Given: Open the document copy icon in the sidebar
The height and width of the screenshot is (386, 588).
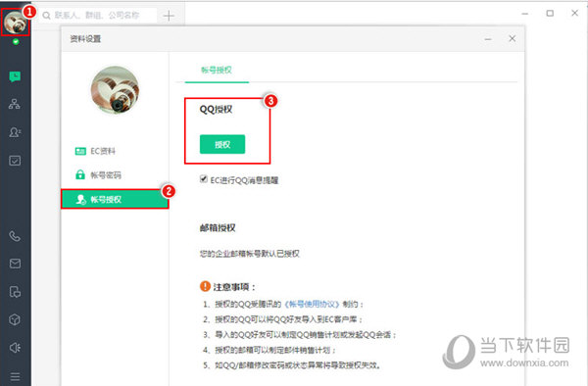Looking at the screenshot, I should 15,292.
